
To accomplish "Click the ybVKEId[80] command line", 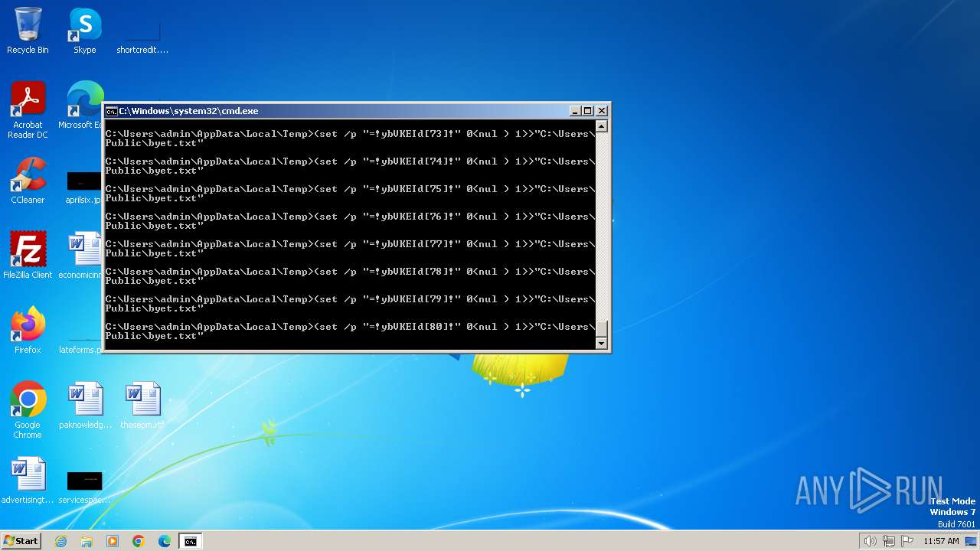I will point(350,331).
